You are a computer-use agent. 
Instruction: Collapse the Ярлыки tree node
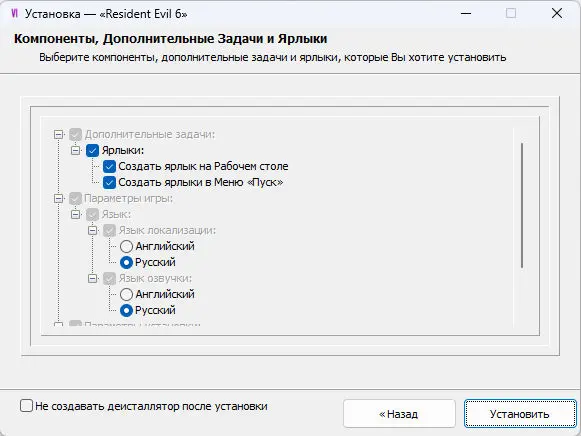75,150
